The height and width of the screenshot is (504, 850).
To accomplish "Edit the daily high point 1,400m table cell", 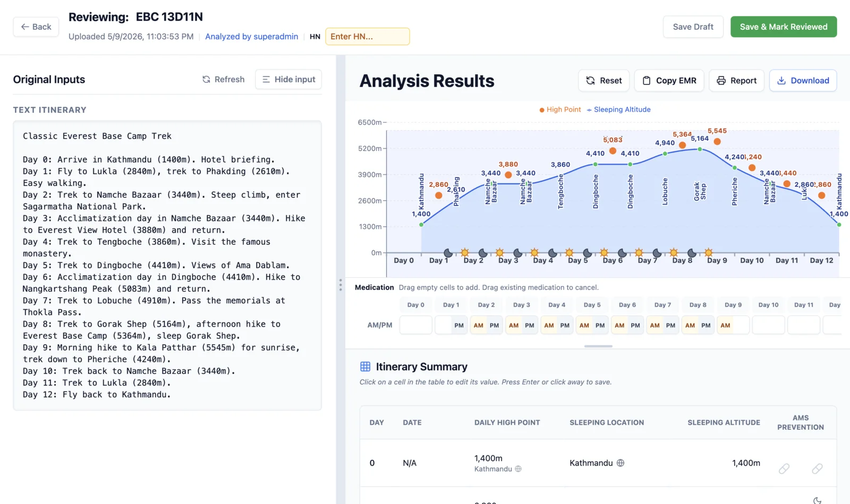I will pyautogui.click(x=488, y=458).
